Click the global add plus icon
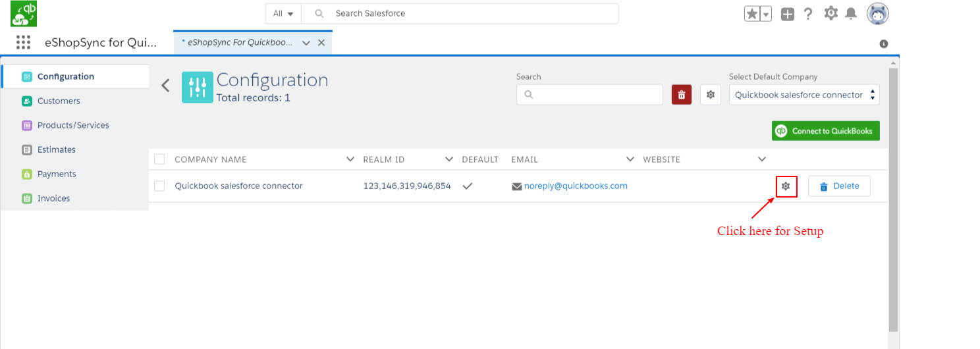The height and width of the screenshot is (349, 980). tap(788, 14)
